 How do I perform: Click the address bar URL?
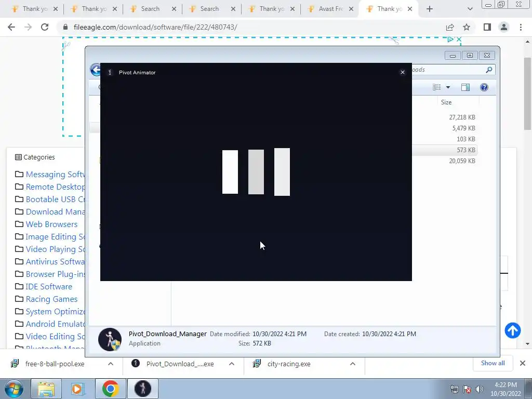tap(155, 27)
